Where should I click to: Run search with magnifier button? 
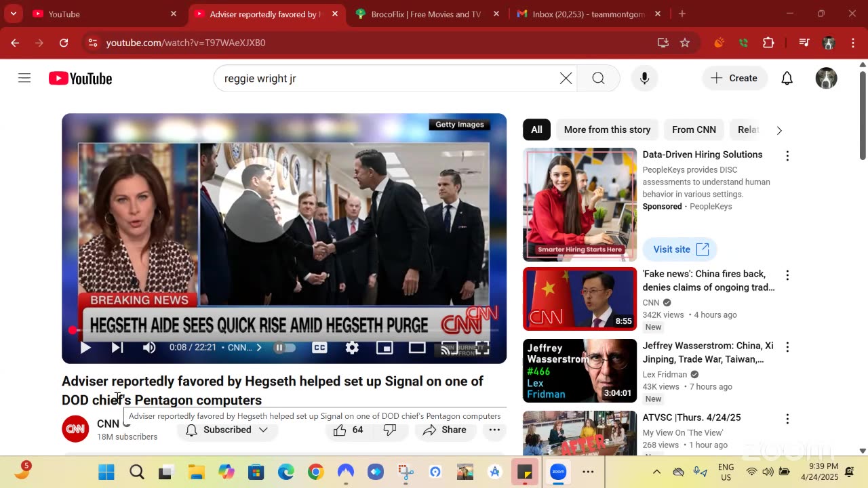(x=598, y=79)
